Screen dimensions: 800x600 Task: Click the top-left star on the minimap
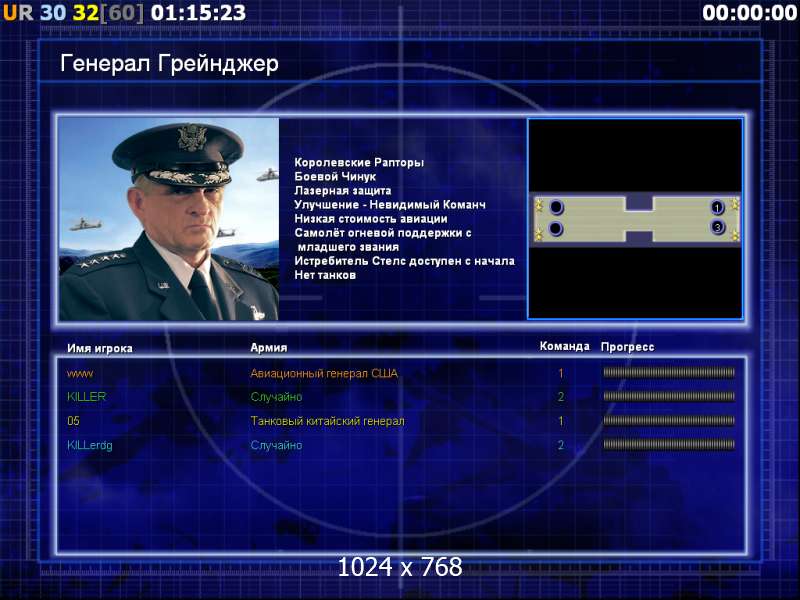538,205
